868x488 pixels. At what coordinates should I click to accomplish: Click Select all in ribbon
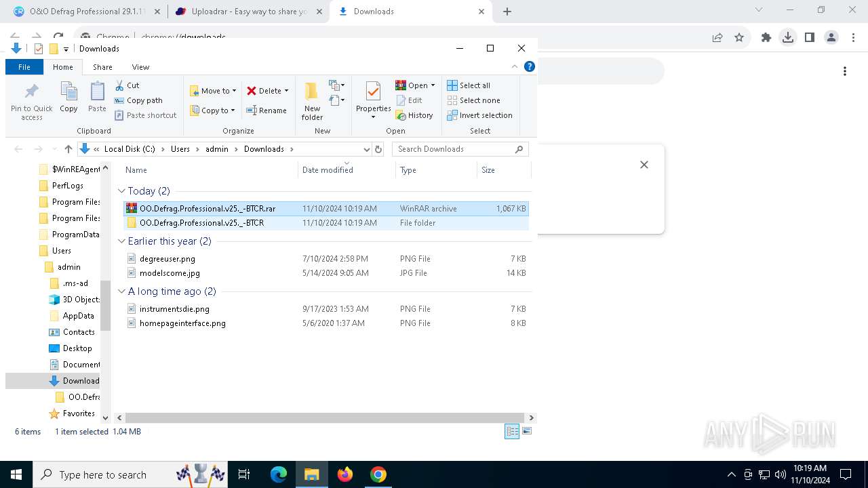[x=469, y=85]
